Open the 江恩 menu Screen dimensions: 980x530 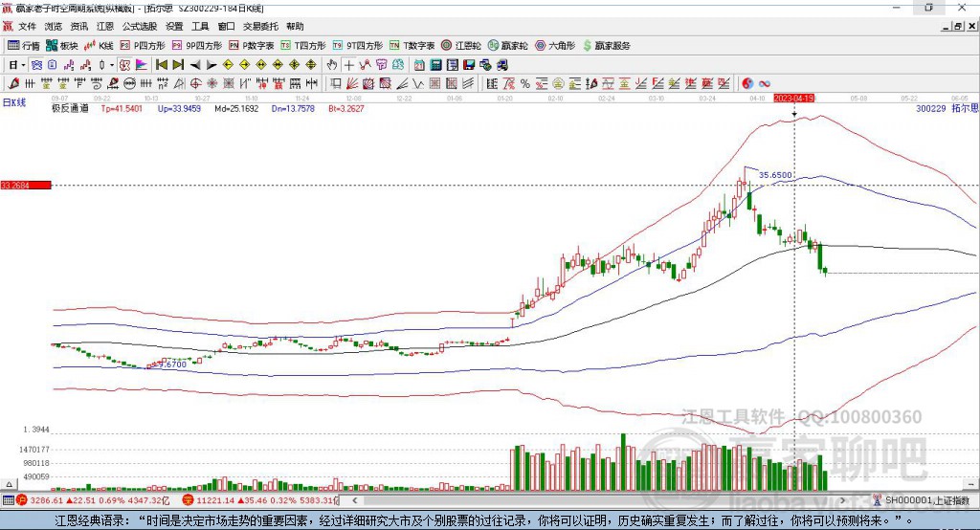[x=105, y=26]
